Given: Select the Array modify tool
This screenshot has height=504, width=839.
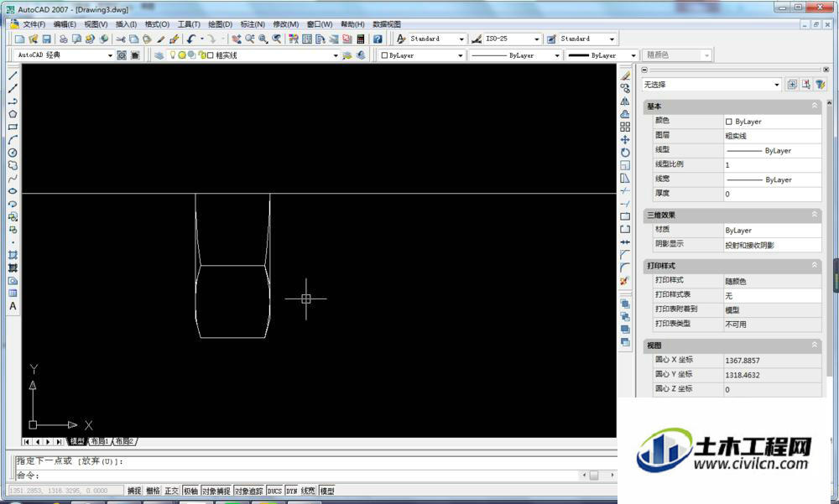Looking at the screenshot, I should click(x=625, y=127).
